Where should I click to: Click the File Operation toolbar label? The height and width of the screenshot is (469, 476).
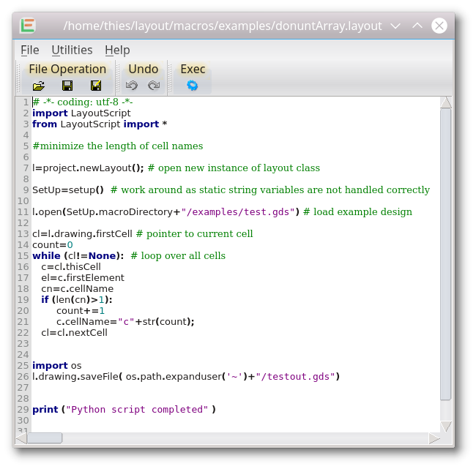67,69
